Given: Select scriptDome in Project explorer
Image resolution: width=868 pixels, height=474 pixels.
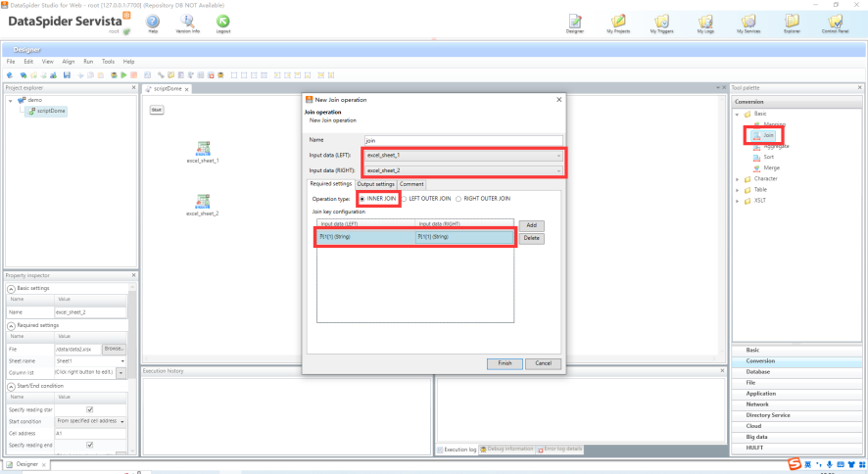Looking at the screenshot, I should click(47, 112).
